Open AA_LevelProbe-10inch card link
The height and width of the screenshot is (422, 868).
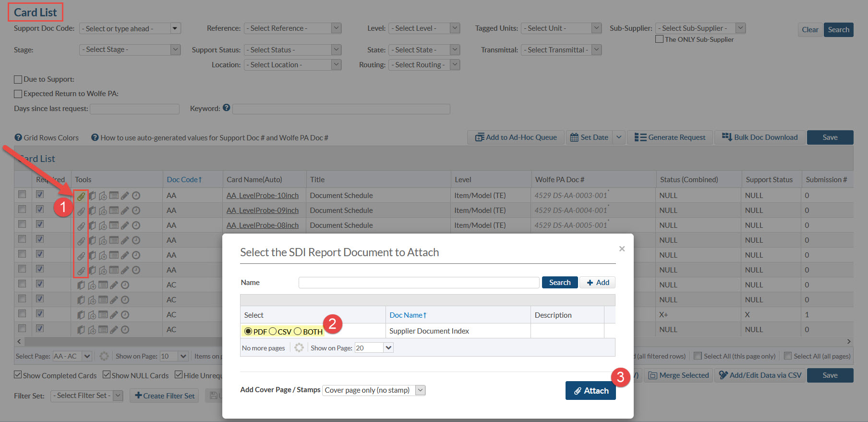[263, 196]
